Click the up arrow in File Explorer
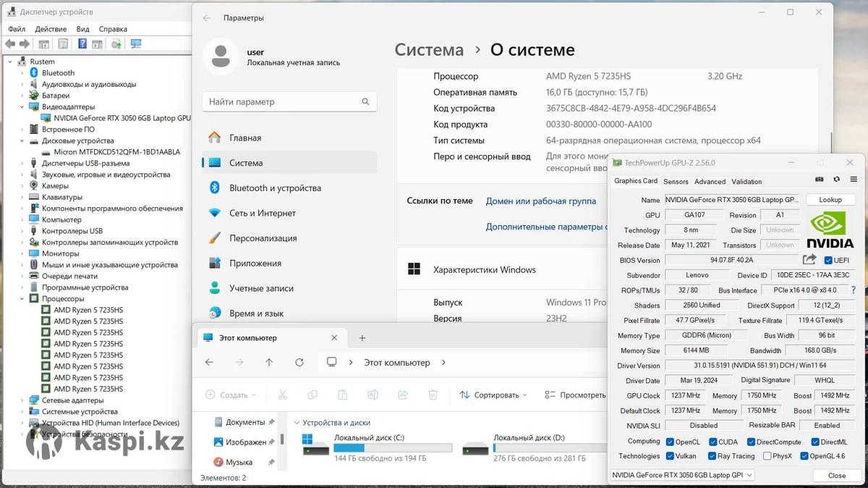 click(x=269, y=363)
